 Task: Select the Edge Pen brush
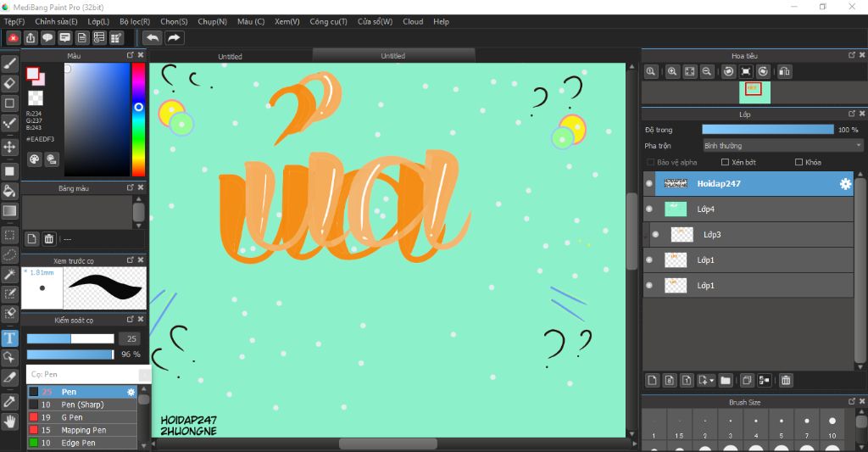click(82, 444)
